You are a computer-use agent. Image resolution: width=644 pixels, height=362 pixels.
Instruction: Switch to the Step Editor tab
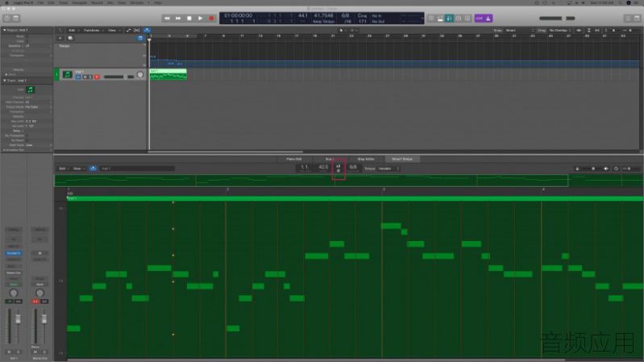[366, 159]
